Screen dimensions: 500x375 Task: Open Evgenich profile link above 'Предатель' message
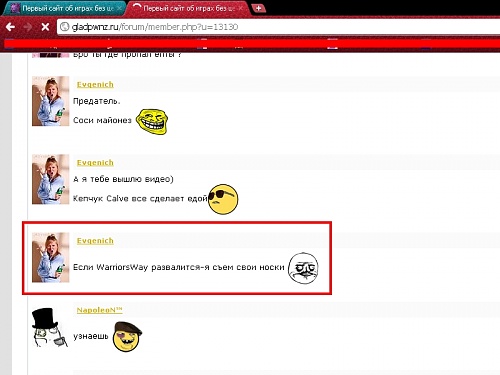pos(95,85)
